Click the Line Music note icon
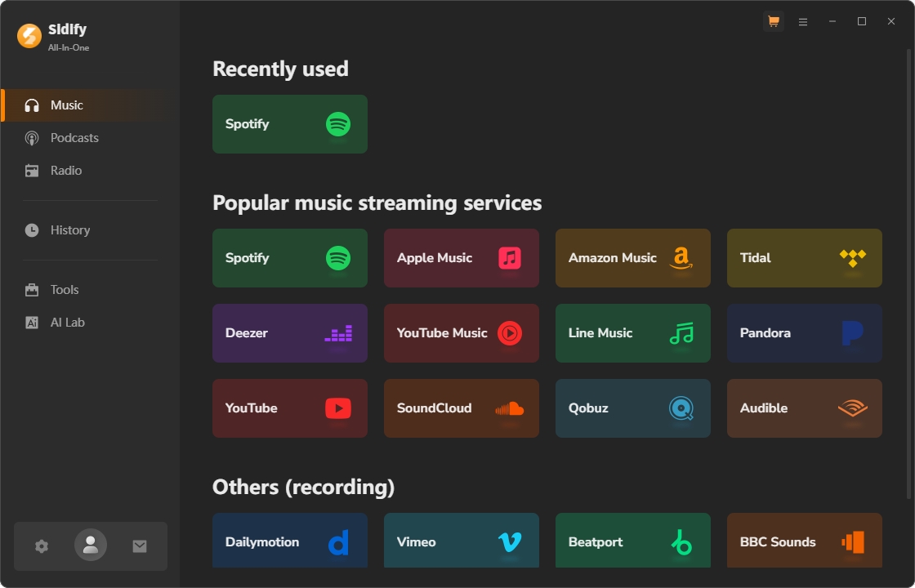This screenshot has width=915, height=588. click(x=681, y=333)
